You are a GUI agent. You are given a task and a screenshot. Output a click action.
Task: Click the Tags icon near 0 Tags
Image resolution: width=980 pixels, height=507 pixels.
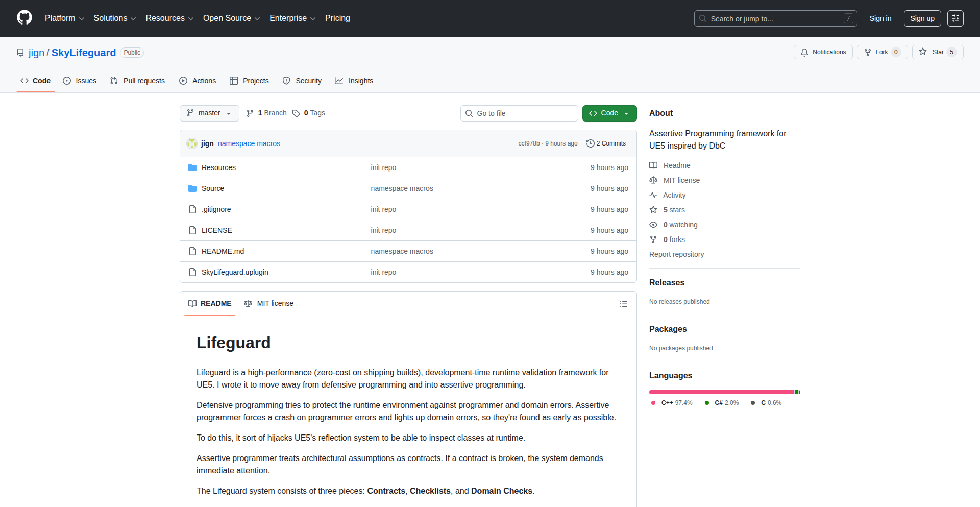click(297, 113)
